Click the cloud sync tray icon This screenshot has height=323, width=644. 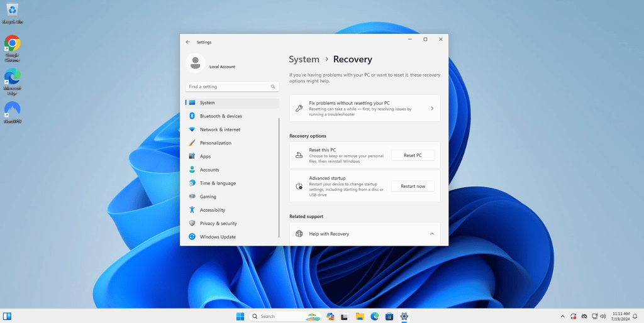coord(584,317)
